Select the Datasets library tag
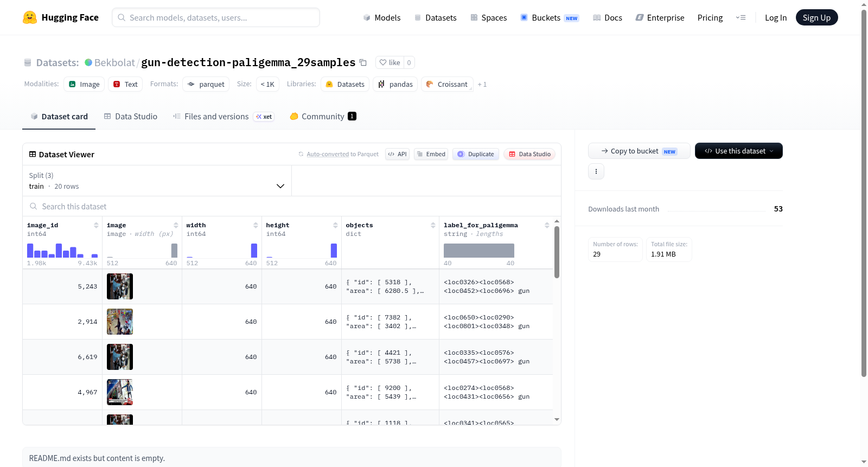This screenshot has height=467, width=868. 345,84
